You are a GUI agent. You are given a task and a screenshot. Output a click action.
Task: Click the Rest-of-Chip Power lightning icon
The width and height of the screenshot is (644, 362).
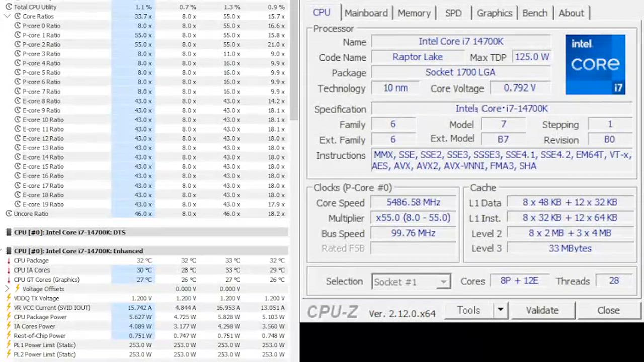9,336
